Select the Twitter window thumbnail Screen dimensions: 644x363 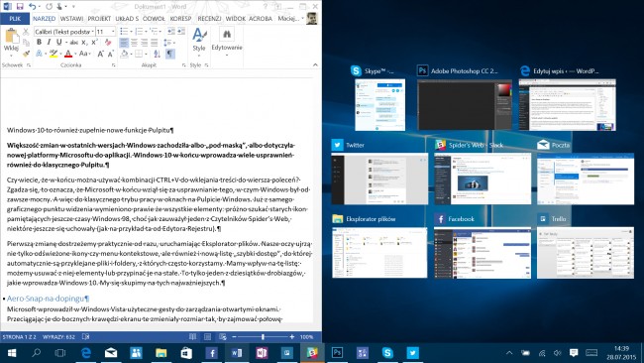(x=379, y=179)
